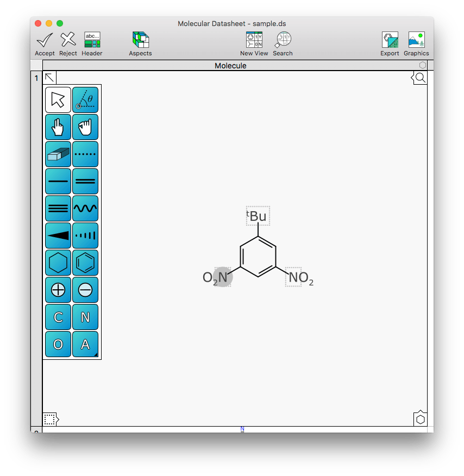
Task: Click the tBu label on the molecule
Action: pyautogui.click(x=258, y=216)
